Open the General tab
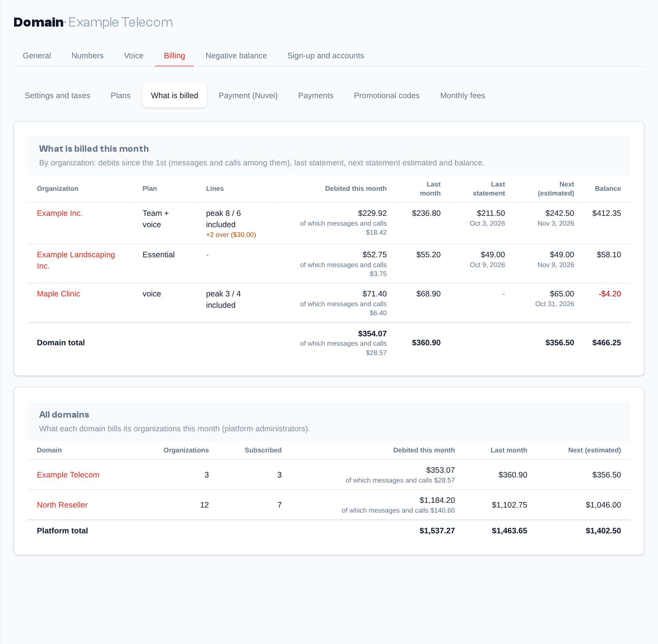The height and width of the screenshot is (644, 658). (x=37, y=56)
